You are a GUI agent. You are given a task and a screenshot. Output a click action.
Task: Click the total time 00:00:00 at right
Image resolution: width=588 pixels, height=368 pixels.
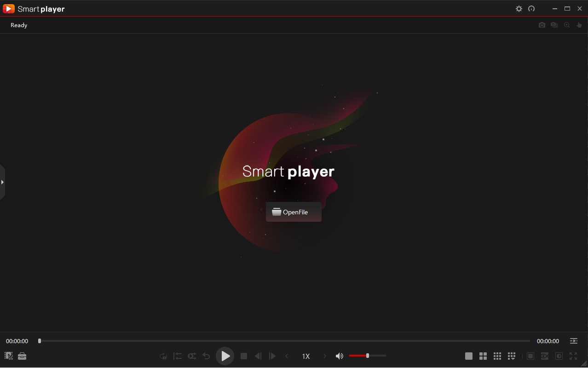coord(548,341)
